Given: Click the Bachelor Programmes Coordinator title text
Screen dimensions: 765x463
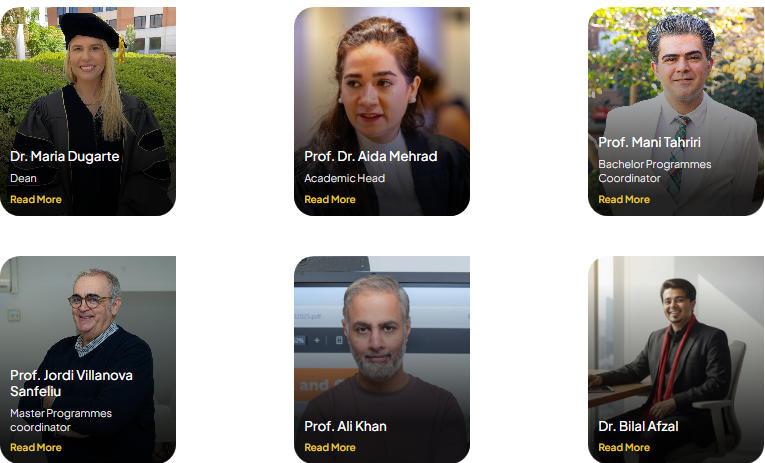Looking at the screenshot, I should pos(655,171).
